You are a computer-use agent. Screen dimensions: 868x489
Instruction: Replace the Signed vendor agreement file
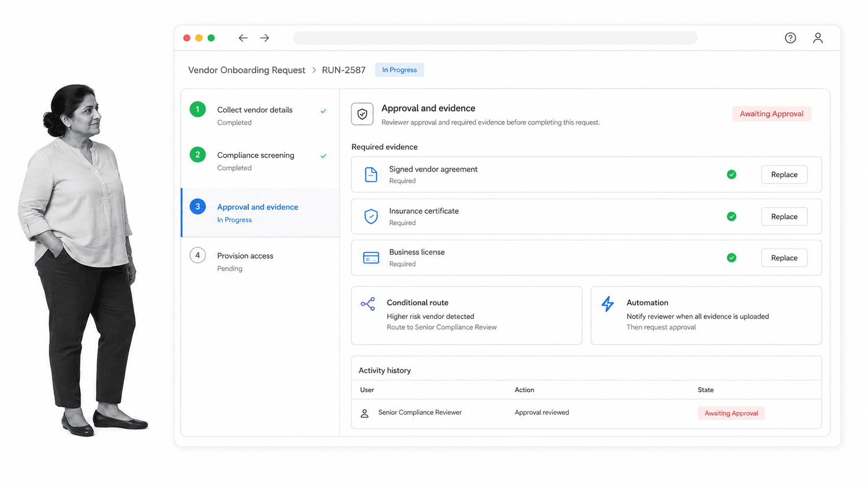784,175
